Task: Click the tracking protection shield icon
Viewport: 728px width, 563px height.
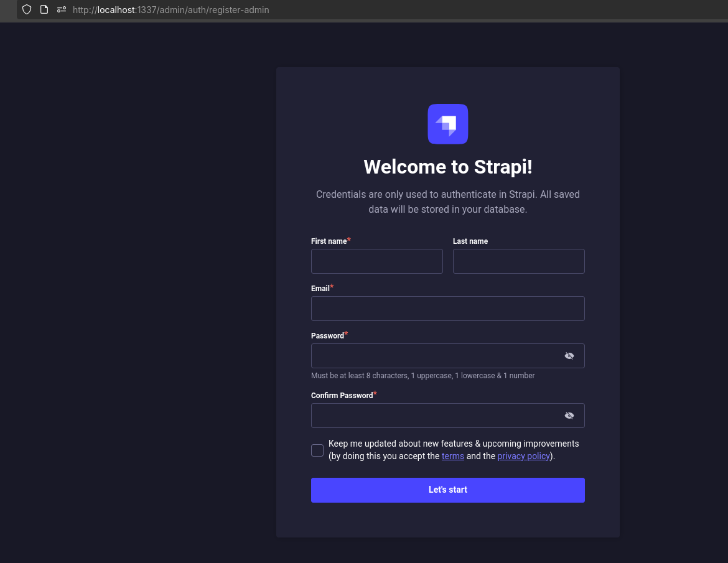Action: pyautogui.click(x=26, y=9)
